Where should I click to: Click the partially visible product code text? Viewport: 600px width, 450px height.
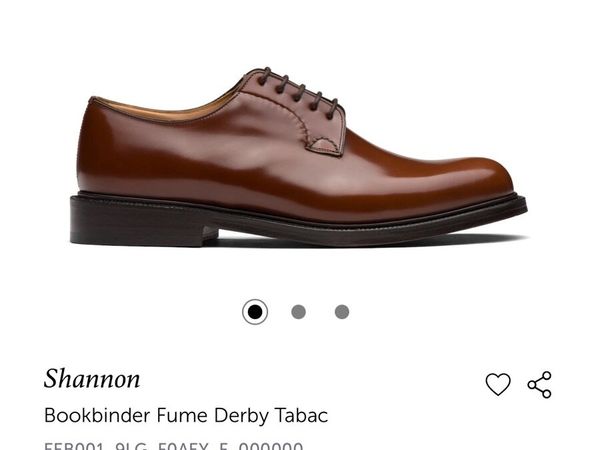tap(173, 446)
